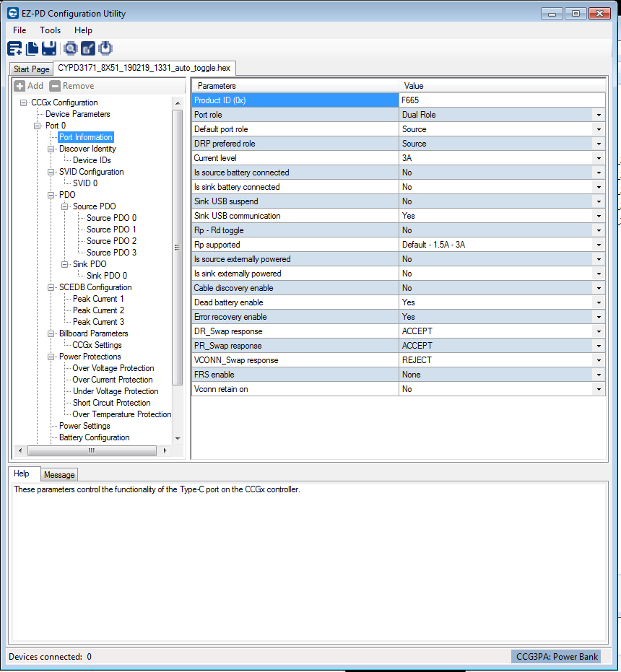
Task: Switch to the Message tab
Action: tap(59, 475)
